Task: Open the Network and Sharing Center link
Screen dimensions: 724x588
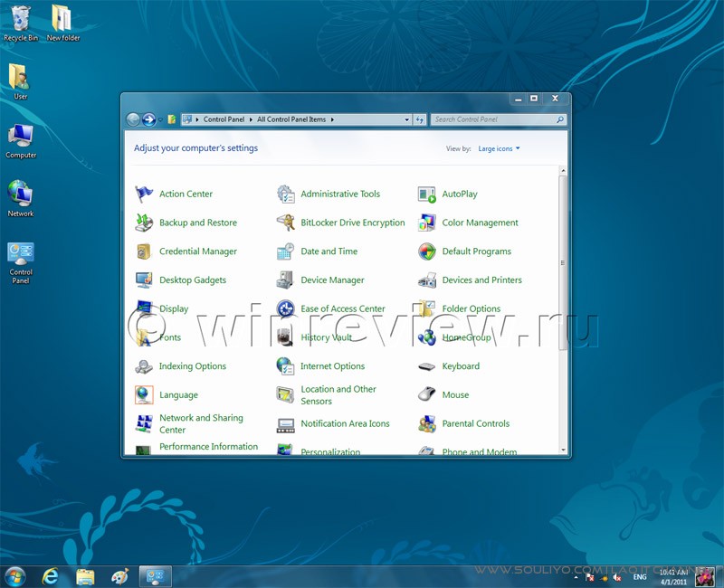Action: (x=201, y=423)
